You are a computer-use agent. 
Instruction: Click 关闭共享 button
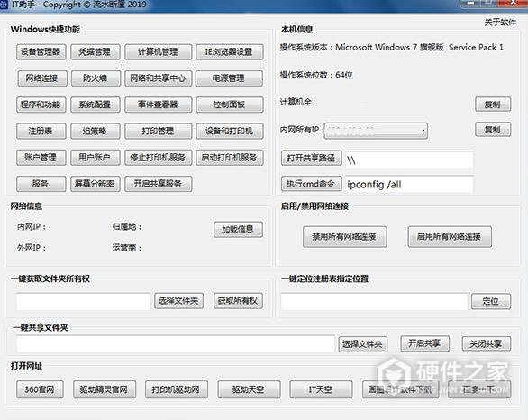(487, 344)
